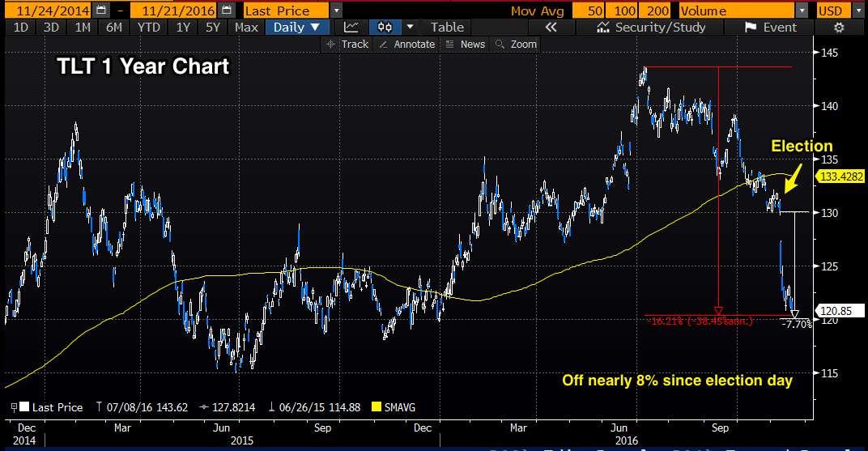Open the Annotate pencil tool
The image size is (868, 451).
(x=406, y=45)
